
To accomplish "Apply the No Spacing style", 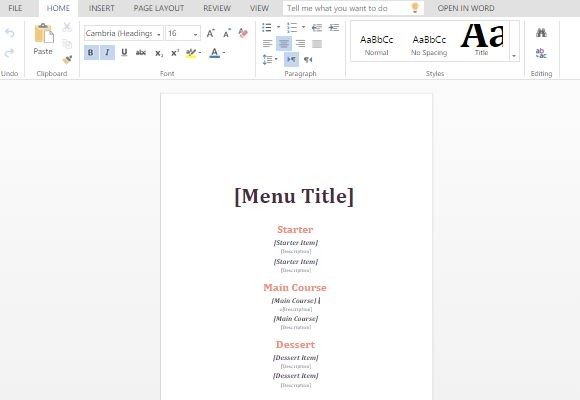I will (x=429, y=44).
